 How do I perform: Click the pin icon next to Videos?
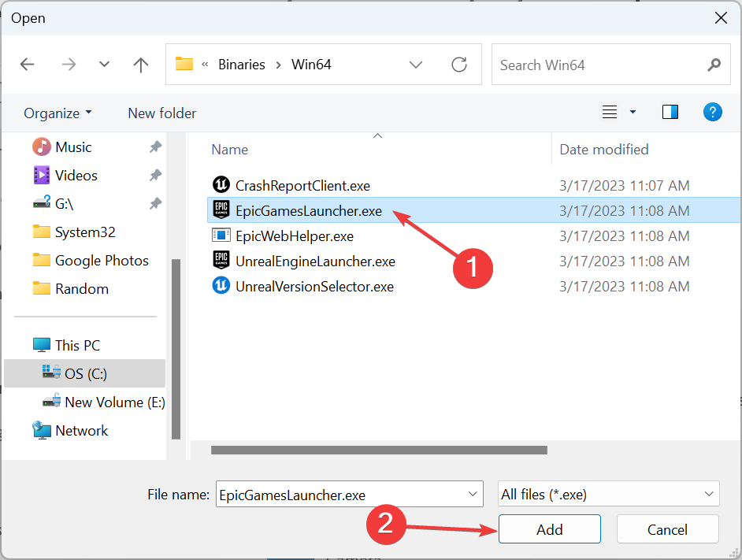pyautogui.click(x=155, y=176)
